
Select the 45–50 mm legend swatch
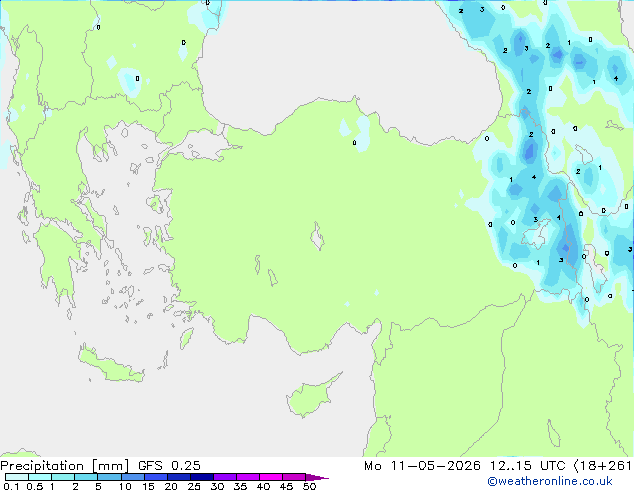tap(294, 477)
